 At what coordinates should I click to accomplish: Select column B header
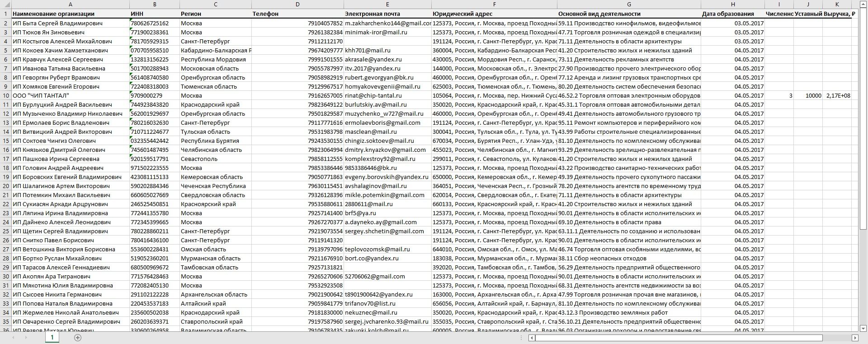[155, 4]
